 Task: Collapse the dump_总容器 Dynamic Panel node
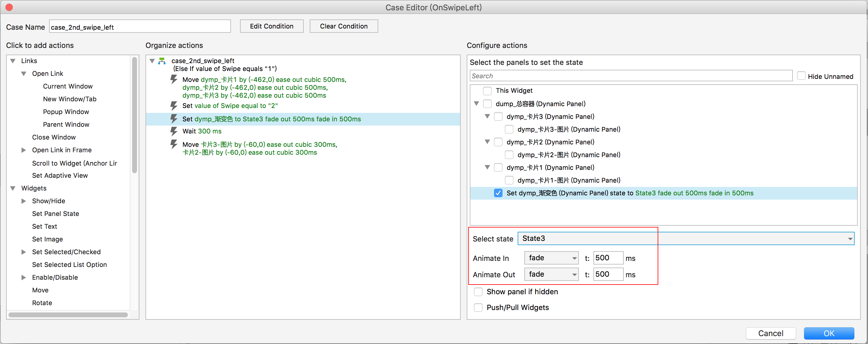(476, 103)
